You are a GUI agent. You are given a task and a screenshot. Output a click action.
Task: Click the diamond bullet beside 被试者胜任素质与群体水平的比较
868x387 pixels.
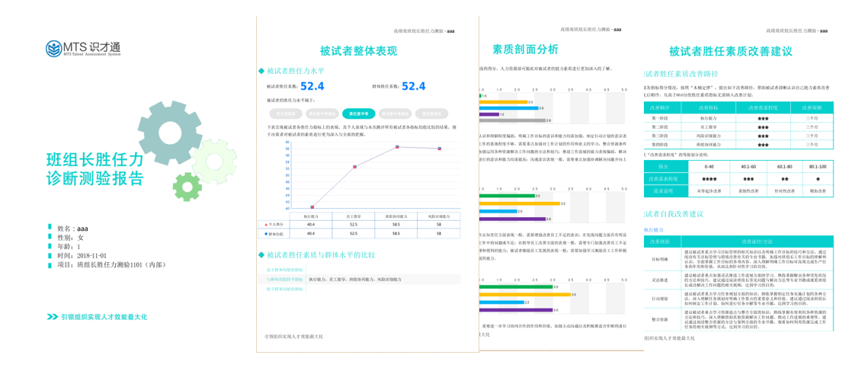(262, 255)
